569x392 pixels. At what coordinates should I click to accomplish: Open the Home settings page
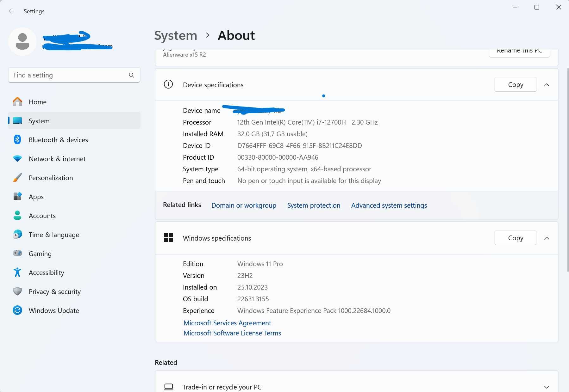[x=74, y=102]
